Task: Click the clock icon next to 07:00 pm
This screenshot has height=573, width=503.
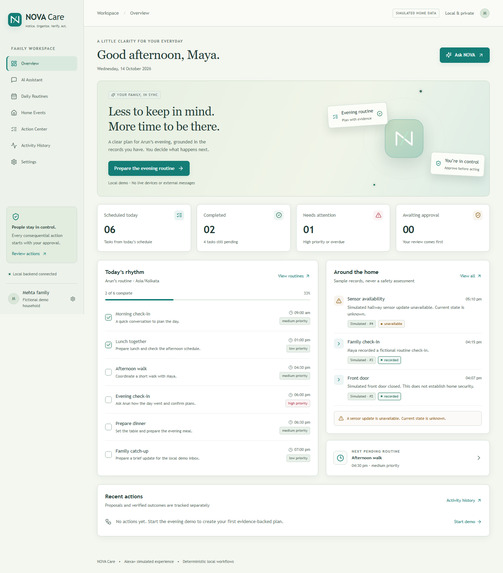Action: pyautogui.click(x=291, y=449)
